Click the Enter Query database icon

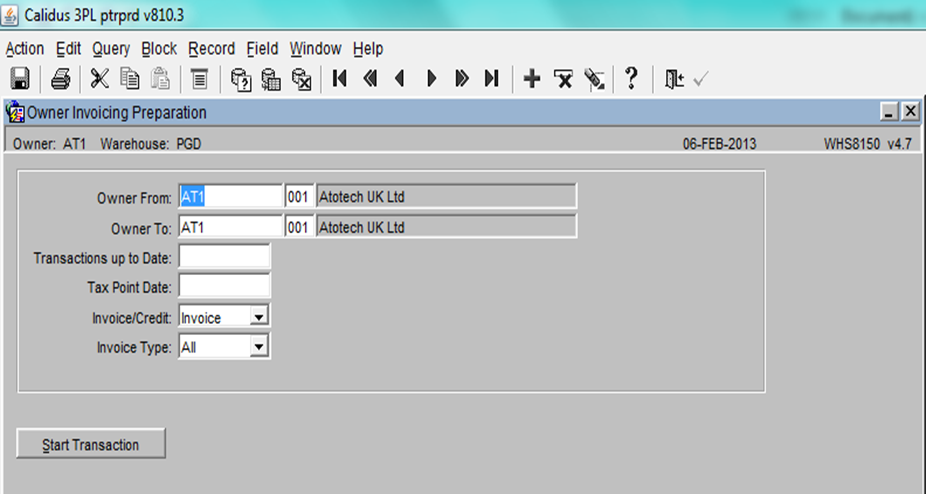click(240, 79)
